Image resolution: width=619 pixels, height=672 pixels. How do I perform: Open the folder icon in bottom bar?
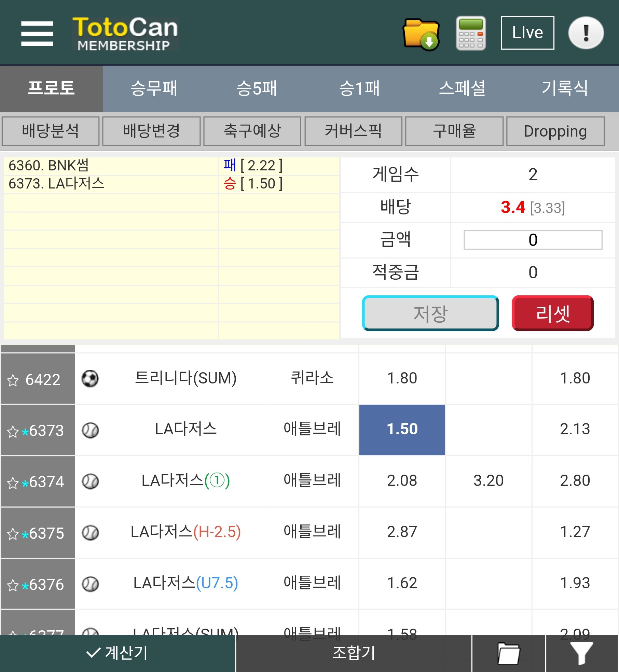pyautogui.click(x=509, y=653)
